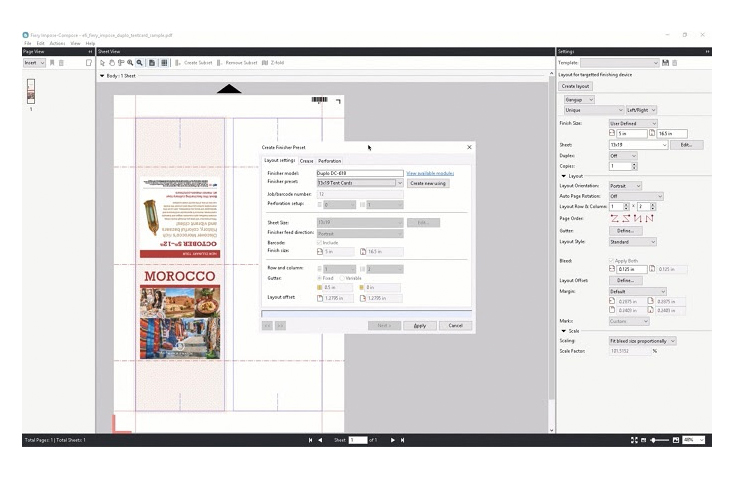This screenshot has height=485, width=735.
Task: Choose the first Z-shaped page order icon
Action: [615, 218]
